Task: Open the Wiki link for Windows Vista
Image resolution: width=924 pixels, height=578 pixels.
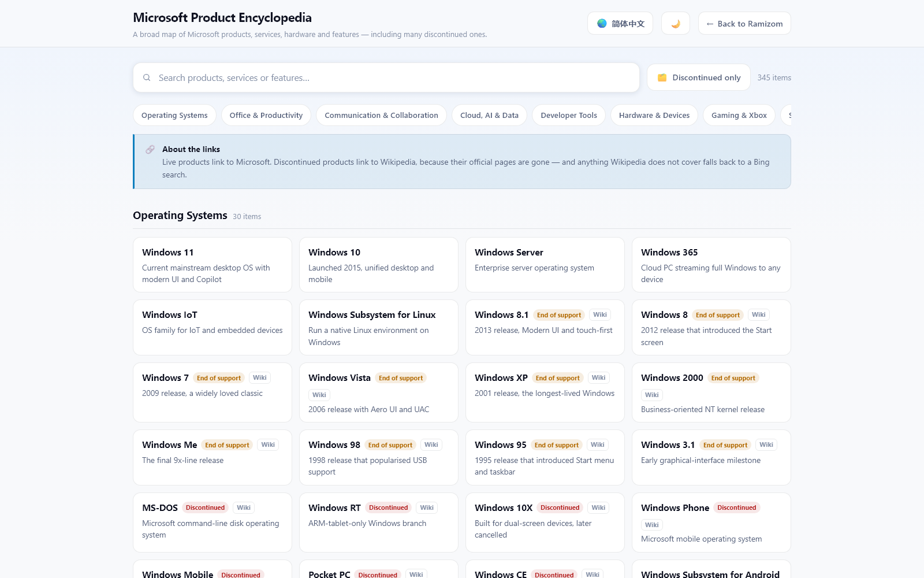Action: tap(319, 395)
